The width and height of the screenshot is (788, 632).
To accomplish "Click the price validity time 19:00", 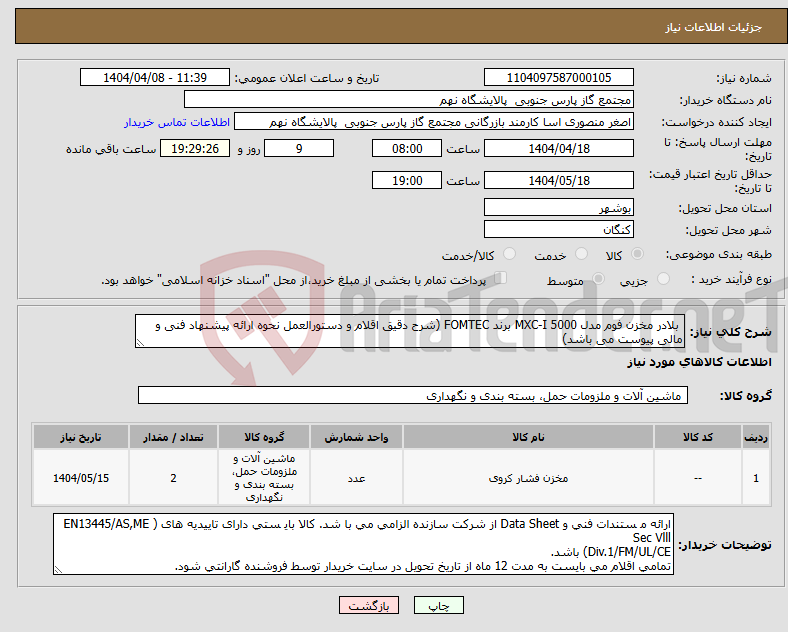I will point(407,180).
